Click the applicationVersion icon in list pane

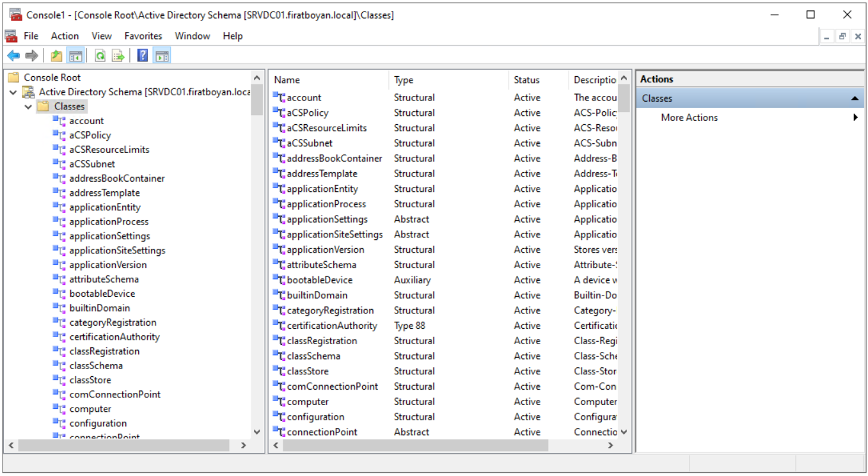pyautogui.click(x=279, y=250)
